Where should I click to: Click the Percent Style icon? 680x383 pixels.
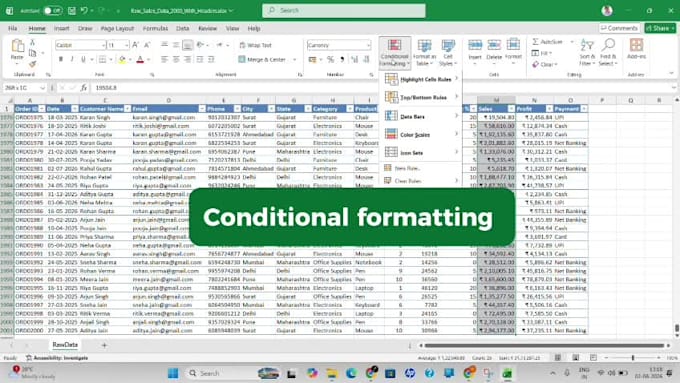click(330, 59)
